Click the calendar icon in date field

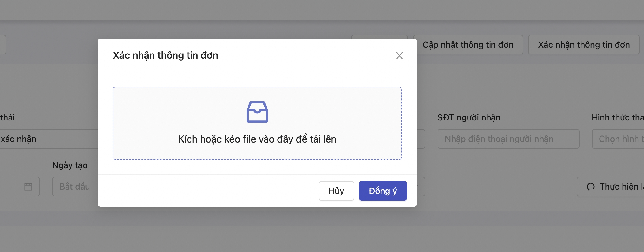pos(28,187)
